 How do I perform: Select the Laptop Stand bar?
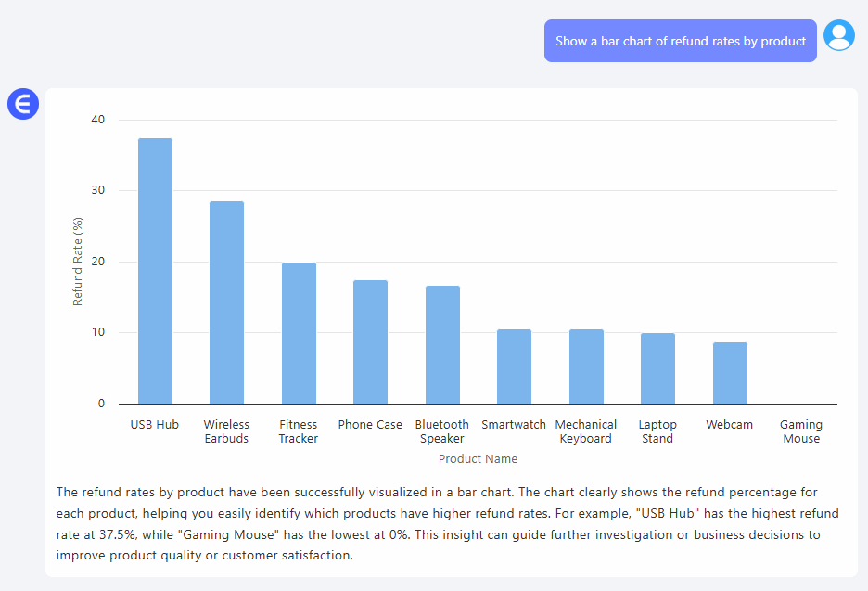click(x=657, y=368)
